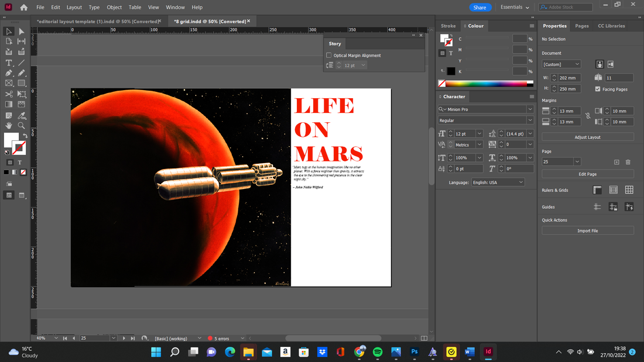Select the Selection tool arrow
This screenshot has height=362, width=644.
(x=9, y=32)
